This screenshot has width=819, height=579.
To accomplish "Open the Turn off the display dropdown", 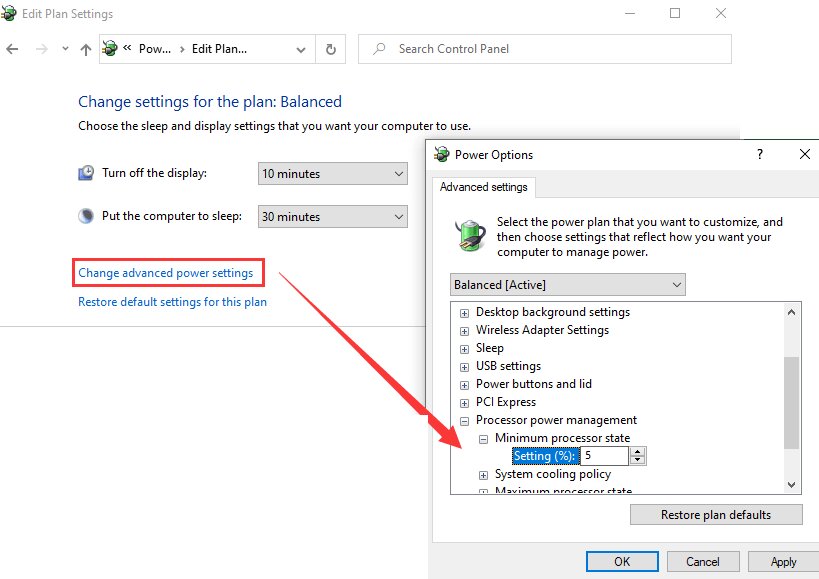I will (333, 173).
